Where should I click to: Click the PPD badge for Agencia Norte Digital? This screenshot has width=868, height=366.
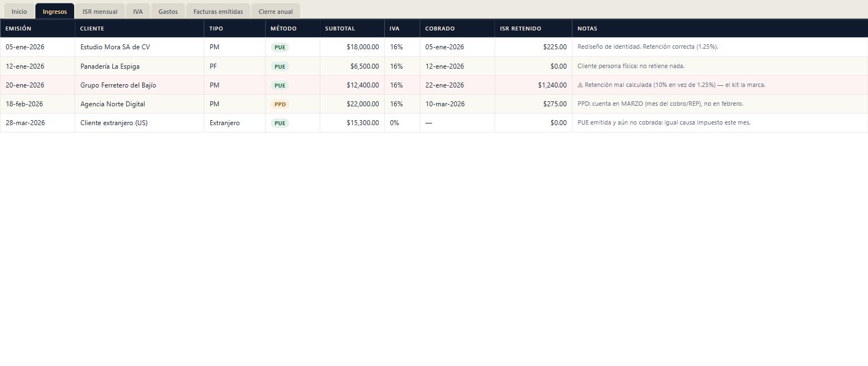[280, 104]
